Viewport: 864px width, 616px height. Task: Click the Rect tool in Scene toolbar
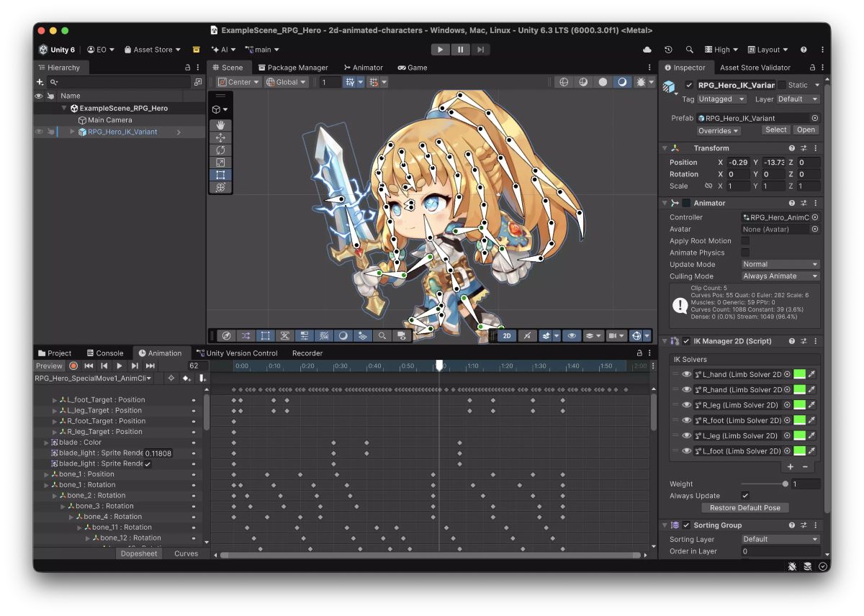[220, 175]
